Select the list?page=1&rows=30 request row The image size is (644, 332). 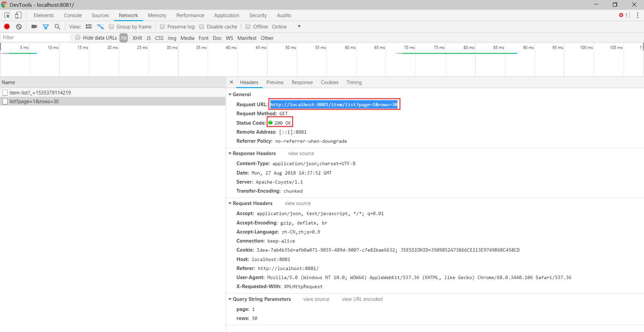[x=113, y=101]
